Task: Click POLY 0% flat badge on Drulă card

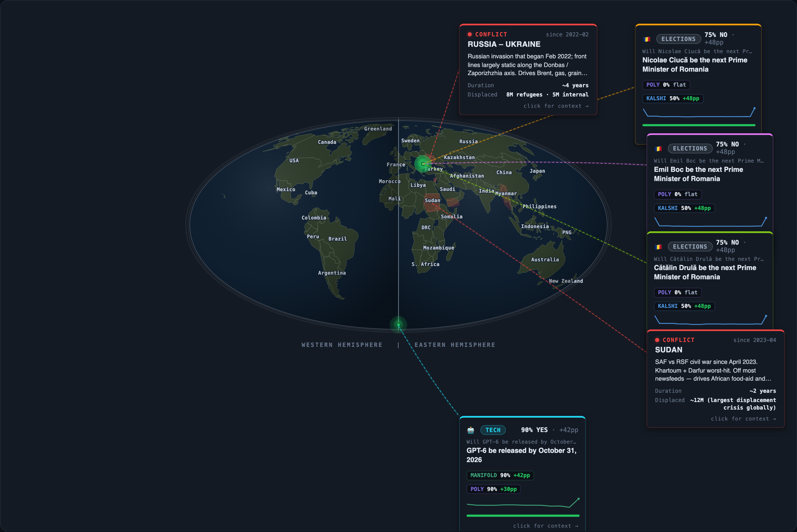Action: 678,293
